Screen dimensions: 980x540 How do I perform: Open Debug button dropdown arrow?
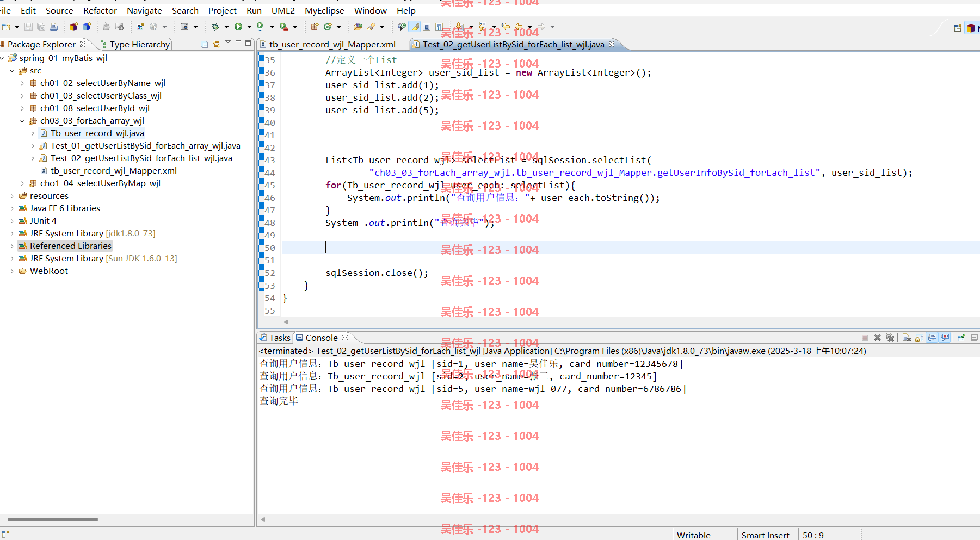[226, 27]
